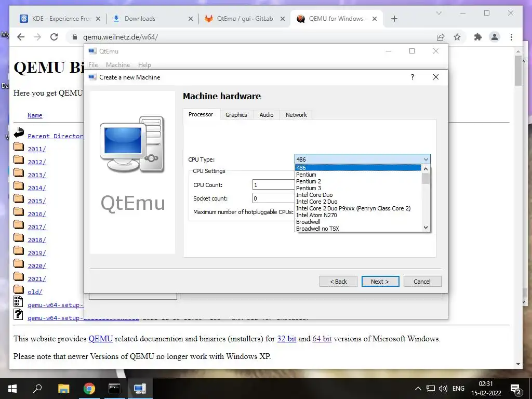Open the 2011/ directory link
Image resolution: width=532 pixels, height=399 pixels.
(37, 149)
